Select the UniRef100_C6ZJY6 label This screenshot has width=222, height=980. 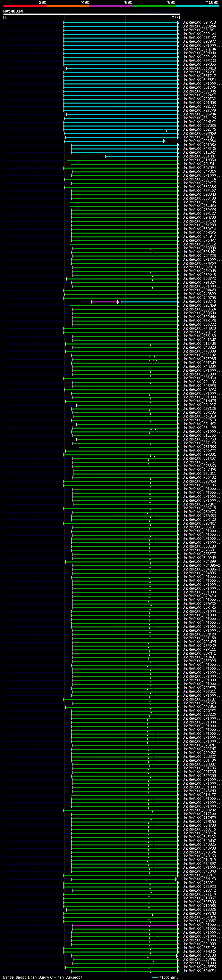pos(199,130)
